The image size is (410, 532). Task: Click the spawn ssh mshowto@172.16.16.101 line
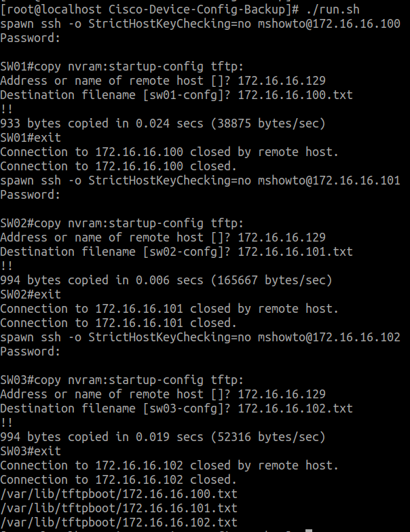click(x=200, y=180)
